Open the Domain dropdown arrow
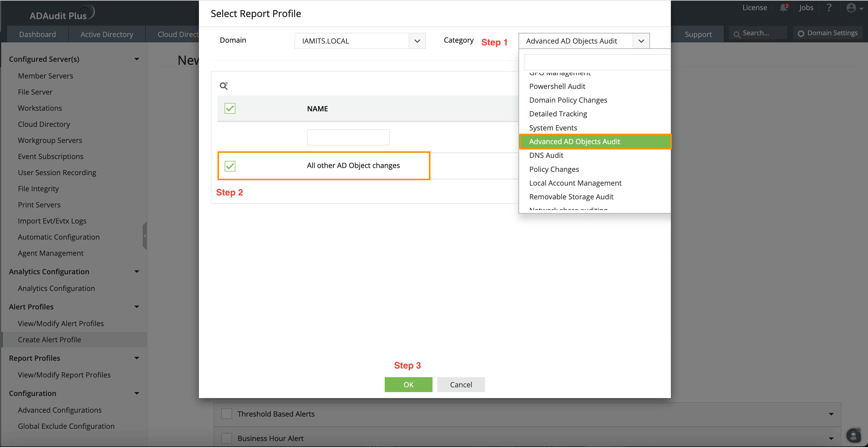The image size is (868, 447). pos(417,41)
